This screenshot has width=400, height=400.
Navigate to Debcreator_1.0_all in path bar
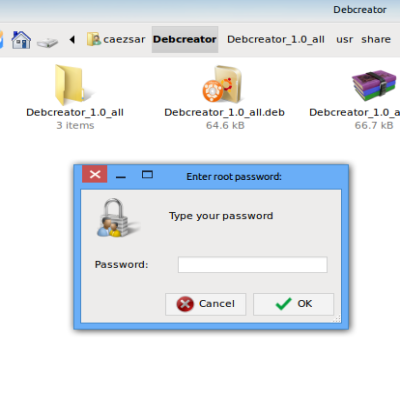pyautogui.click(x=276, y=39)
